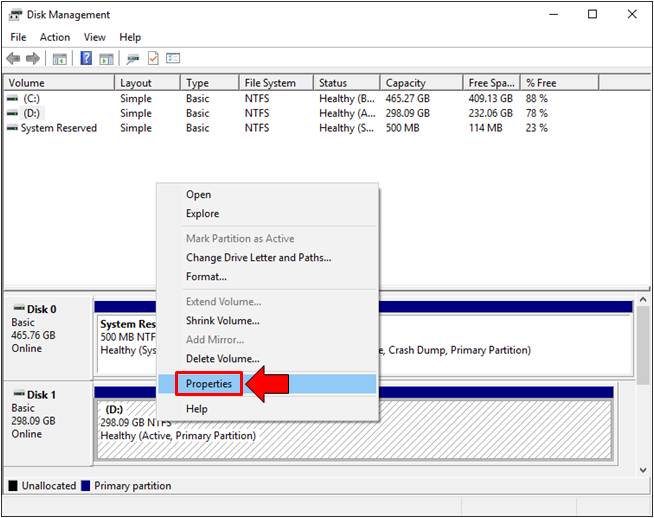Click the checklist view settings toolbar icon

[173, 58]
